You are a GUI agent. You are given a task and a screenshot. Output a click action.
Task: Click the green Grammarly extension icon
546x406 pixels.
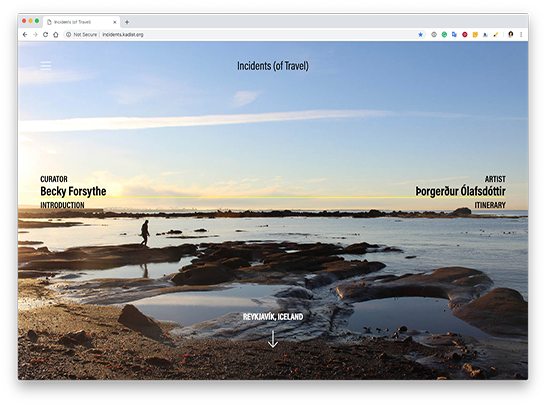point(444,34)
